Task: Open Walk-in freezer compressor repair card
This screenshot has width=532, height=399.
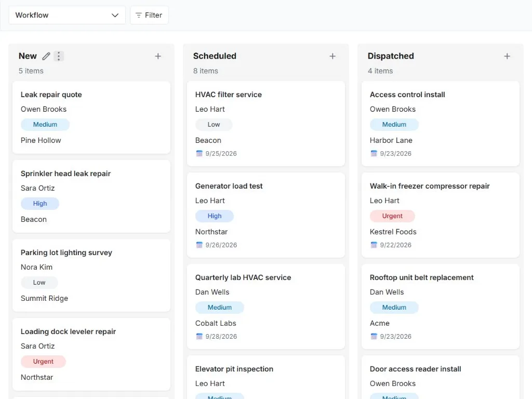Action: (x=441, y=215)
